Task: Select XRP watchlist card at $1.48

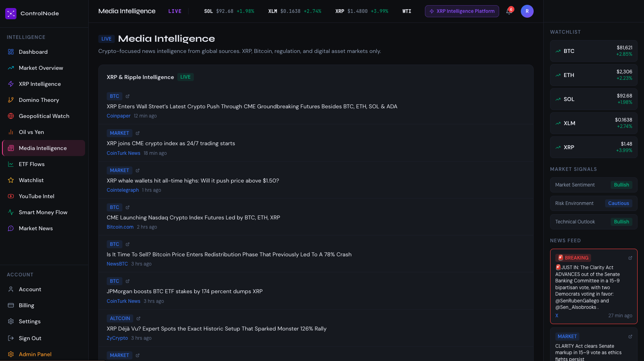Action: [593, 147]
